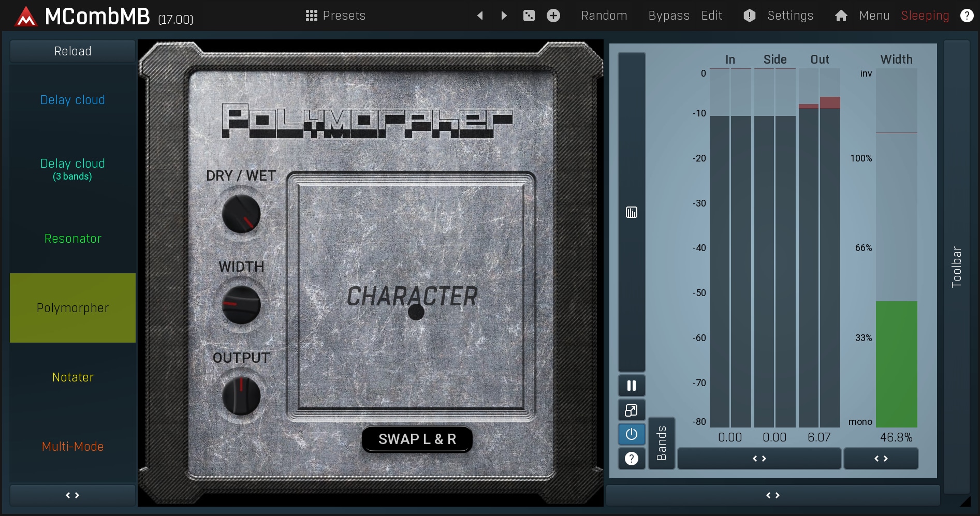Open the home icon menu
The image size is (980, 516).
click(841, 16)
